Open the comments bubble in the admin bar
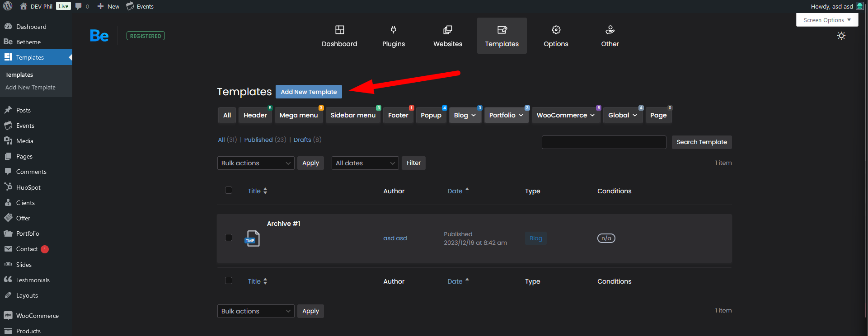Image resolution: width=868 pixels, height=336 pixels. (x=79, y=6)
